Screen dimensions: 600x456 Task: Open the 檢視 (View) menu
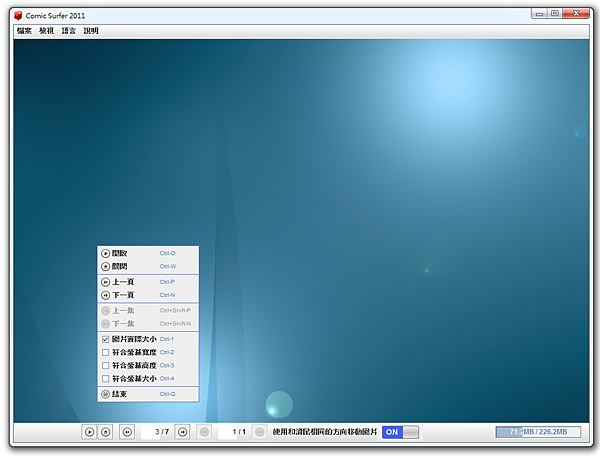(46, 31)
